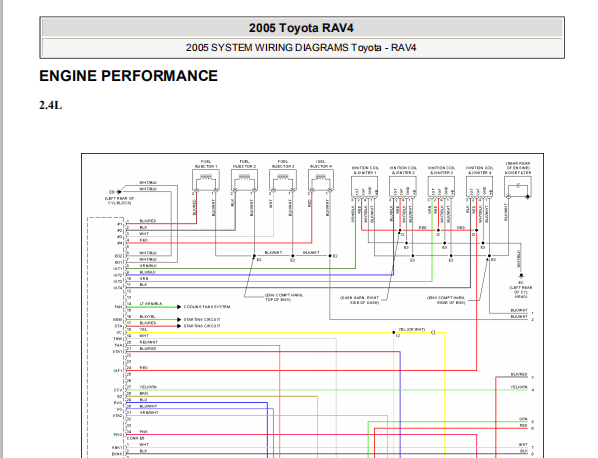The width and height of the screenshot is (598, 458).
Task: Click the Cooling Fans System reference label
Action: point(207,307)
